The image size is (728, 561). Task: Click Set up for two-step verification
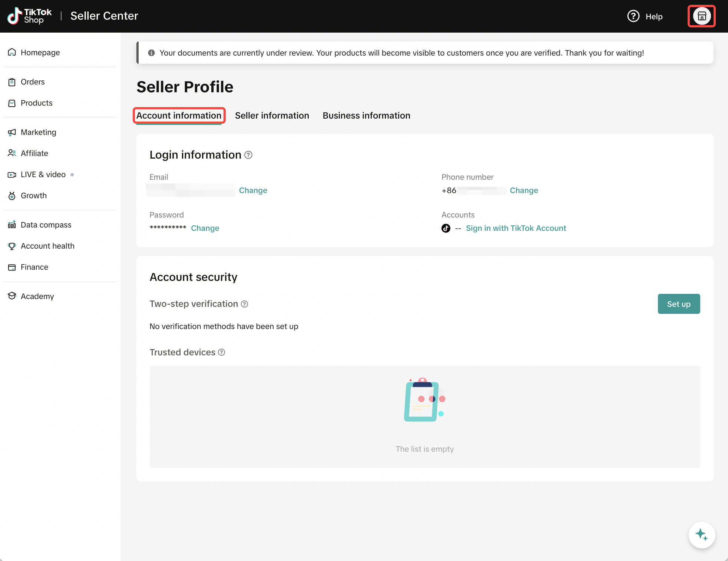[678, 304]
